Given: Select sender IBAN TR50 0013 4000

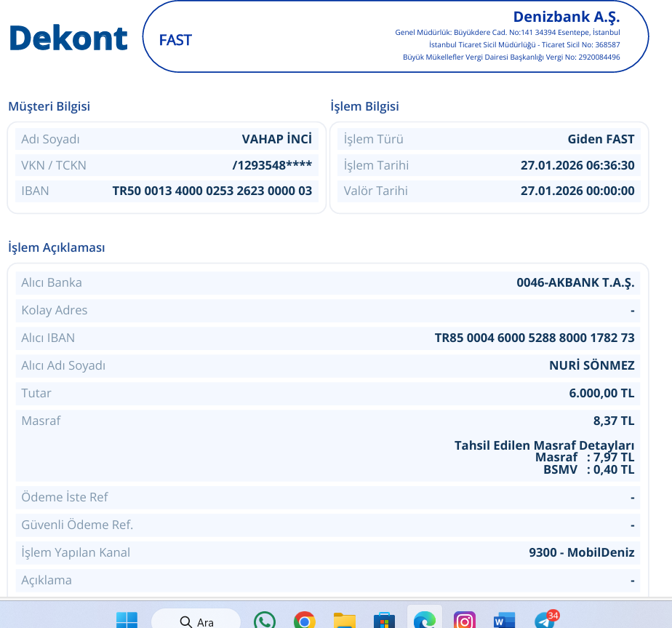Looking at the screenshot, I should click(212, 191).
